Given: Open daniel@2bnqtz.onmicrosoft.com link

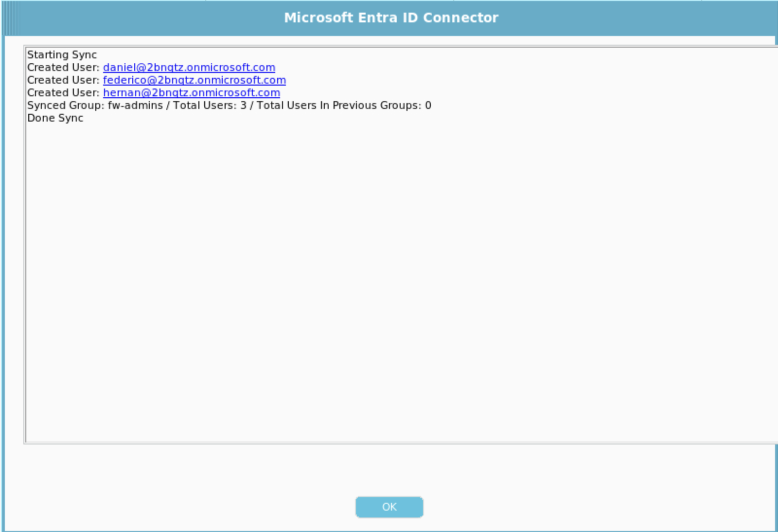Looking at the screenshot, I should 189,68.
